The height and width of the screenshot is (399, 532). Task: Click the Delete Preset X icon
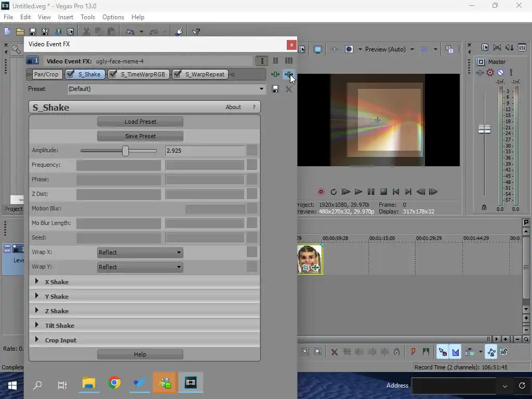coord(289,89)
